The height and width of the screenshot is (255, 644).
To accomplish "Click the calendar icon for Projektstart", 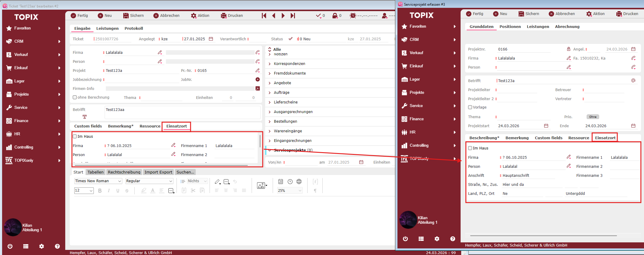I will [x=546, y=126].
